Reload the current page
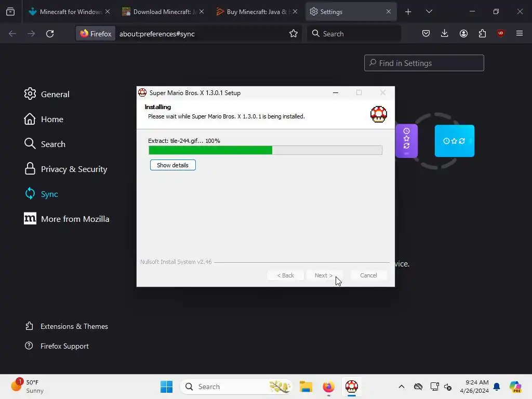 pos(50,34)
